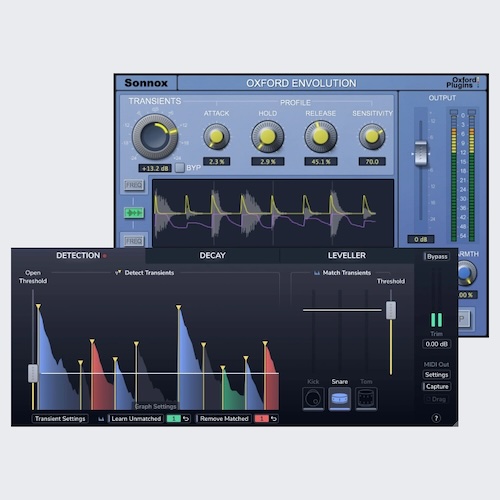Click the Detect Transients marker icon
Viewport: 500px width, 500px height.
click(x=118, y=273)
